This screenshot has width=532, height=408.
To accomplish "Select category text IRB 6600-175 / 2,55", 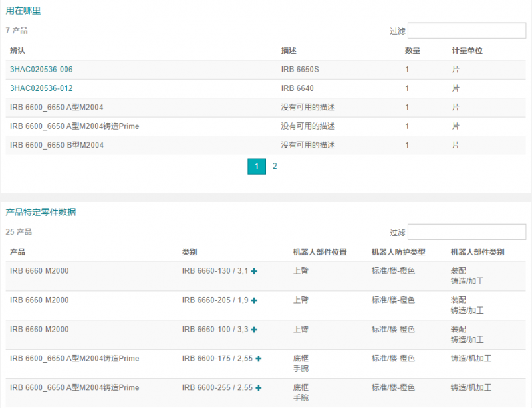I will pos(217,359).
